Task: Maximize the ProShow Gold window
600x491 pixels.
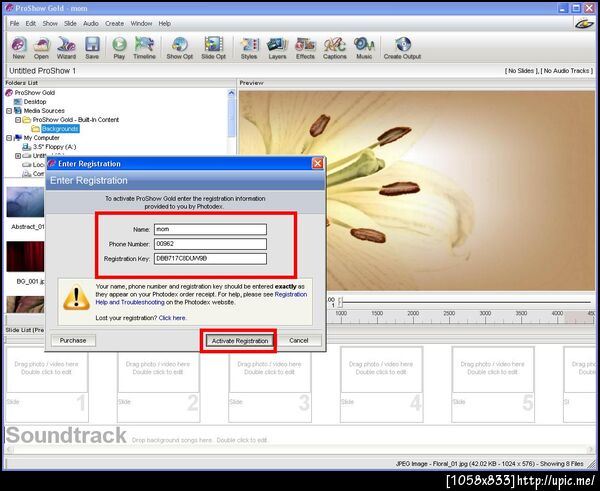Action: 576,8
